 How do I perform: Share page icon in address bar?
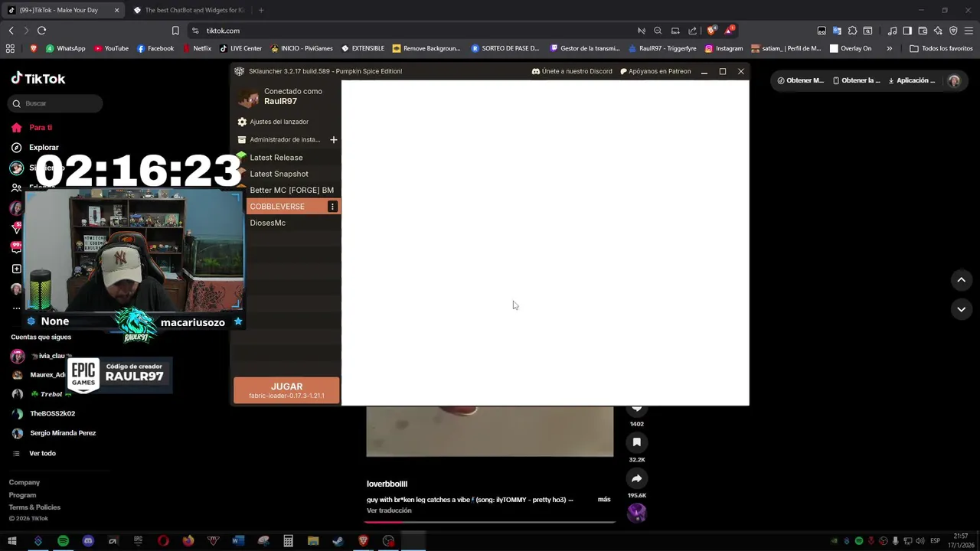pyautogui.click(x=692, y=31)
